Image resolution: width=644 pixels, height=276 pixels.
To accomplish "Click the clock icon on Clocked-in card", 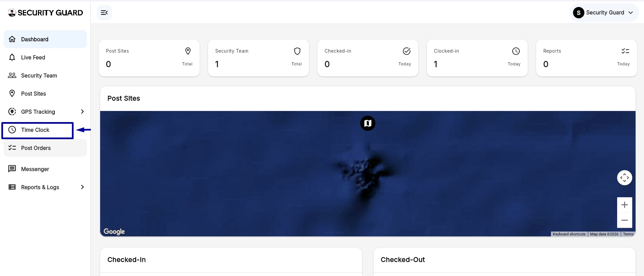I will [x=516, y=51].
